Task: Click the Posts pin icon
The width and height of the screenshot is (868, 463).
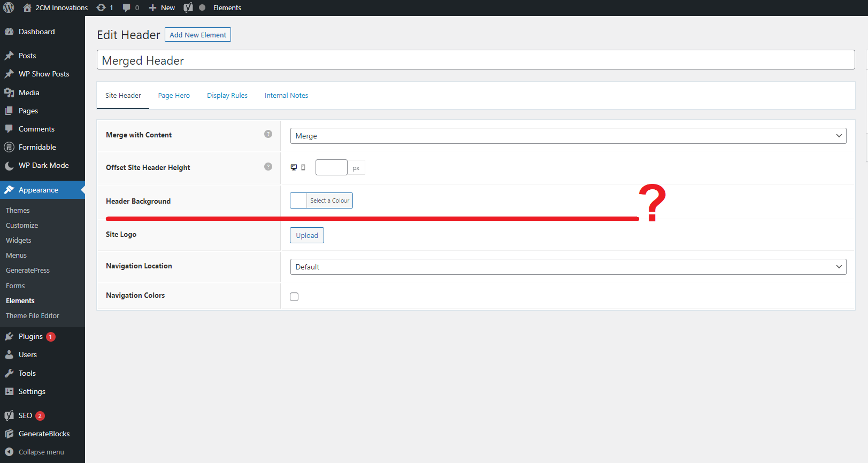Action: (9, 56)
